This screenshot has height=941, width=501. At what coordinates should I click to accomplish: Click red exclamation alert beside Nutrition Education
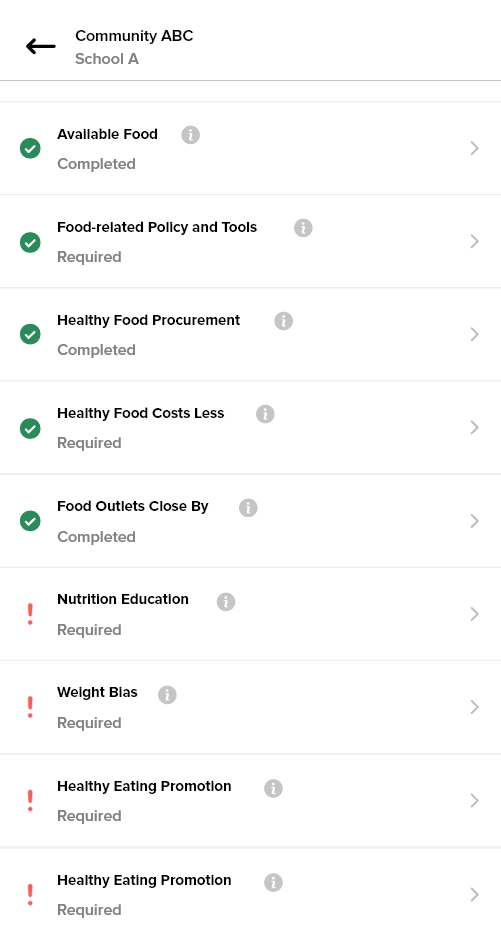click(30, 614)
